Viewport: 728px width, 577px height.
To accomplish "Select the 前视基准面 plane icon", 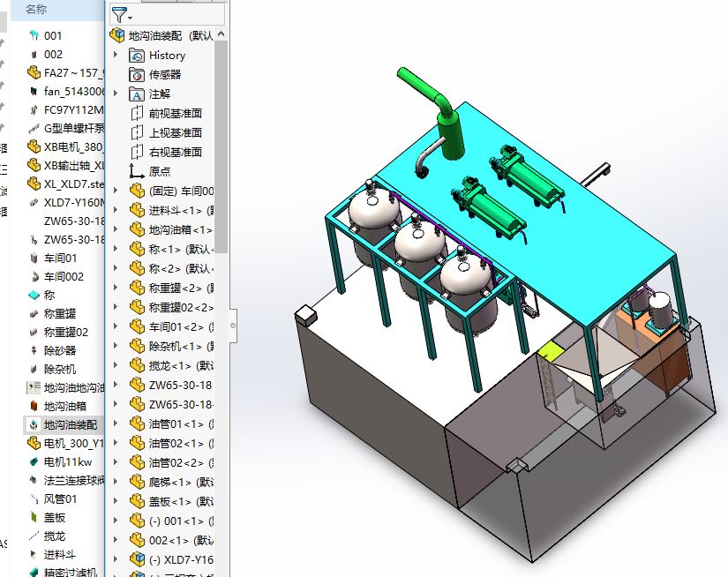I will point(137,113).
